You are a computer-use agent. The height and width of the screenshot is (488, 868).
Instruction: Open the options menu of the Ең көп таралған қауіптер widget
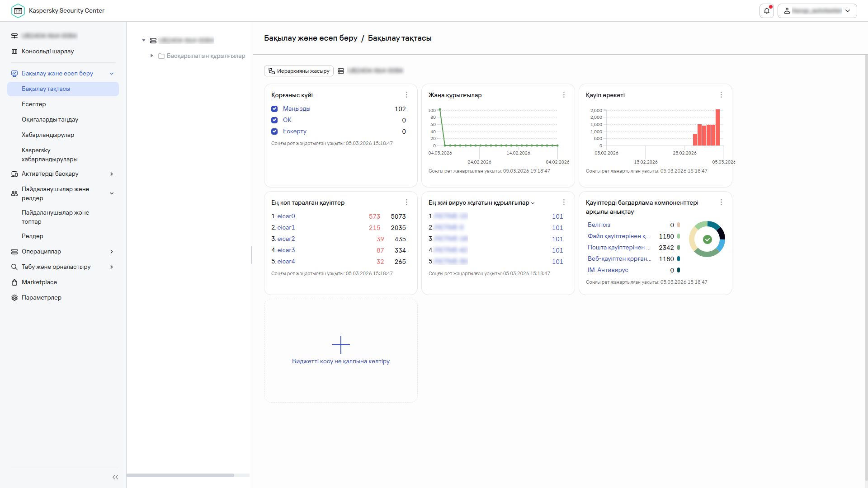coord(406,202)
